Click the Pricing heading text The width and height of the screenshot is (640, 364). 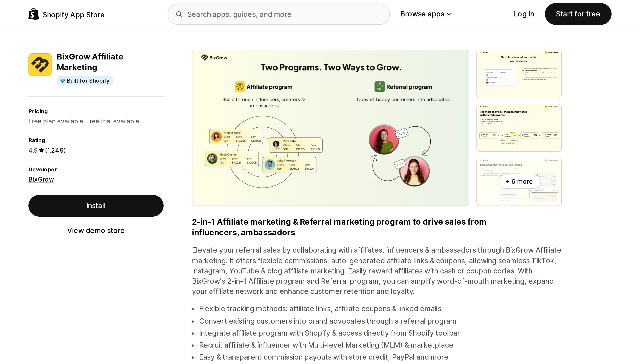[38, 111]
